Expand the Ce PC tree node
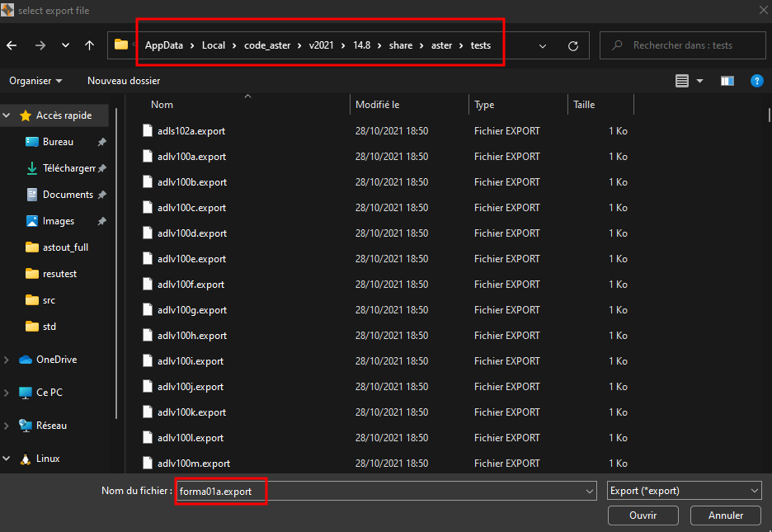This screenshot has height=532, width=772. coord(7,393)
